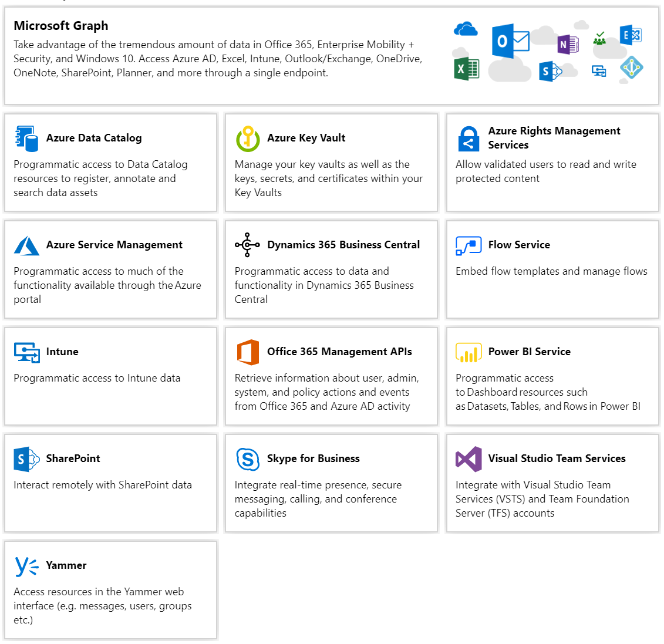This screenshot has width=664, height=644.
Task: Select Office 365 Management APIs title
Action: pos(339,352)
